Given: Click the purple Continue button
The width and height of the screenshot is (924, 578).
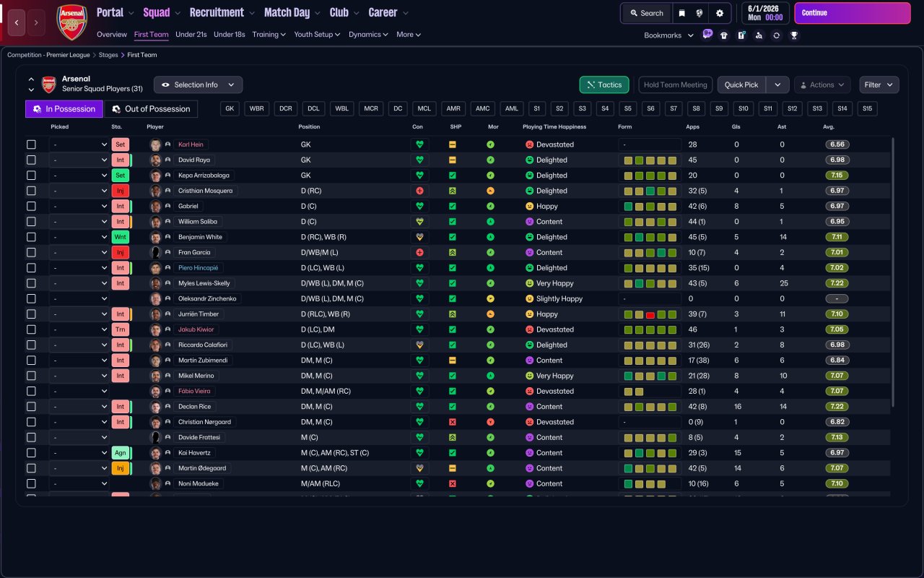Looking at the screenshot, I should [x=853, y=13].
